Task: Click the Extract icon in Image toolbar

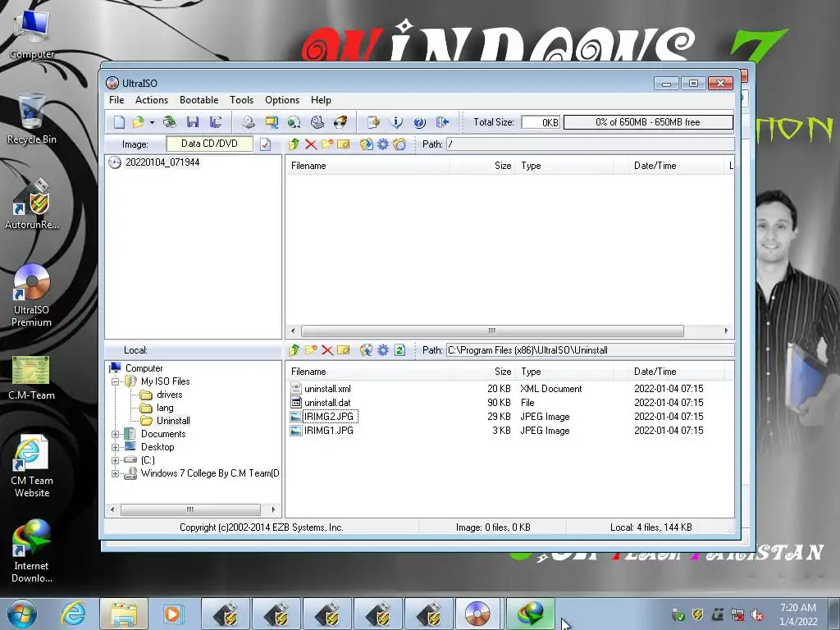Action: click(x=367, y=144)
